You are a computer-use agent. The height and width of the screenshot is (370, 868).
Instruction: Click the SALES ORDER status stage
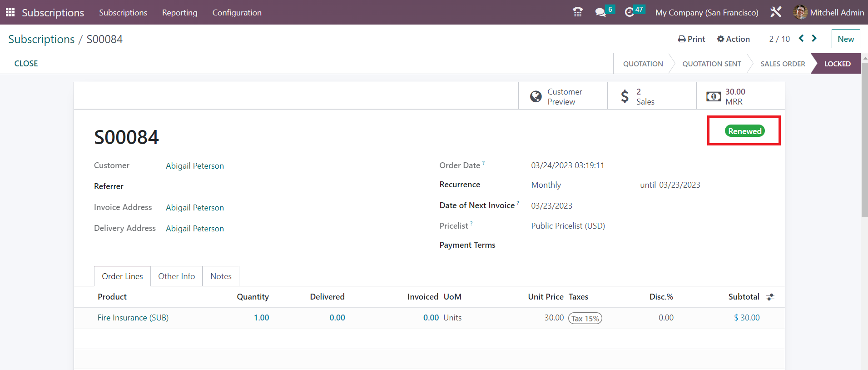pos(783,64)
